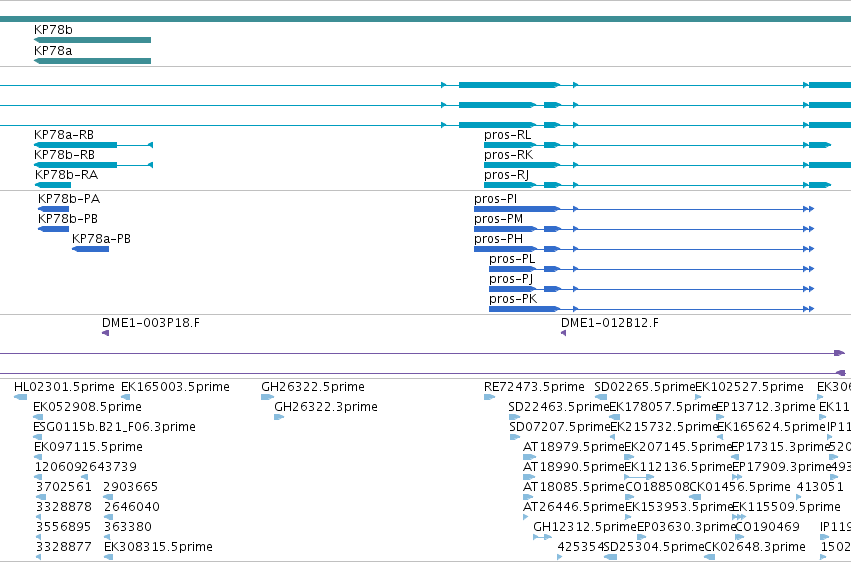851x562 pixels.
Task: Click the CO190469 feature label
Action: click(x=767, y=527)
